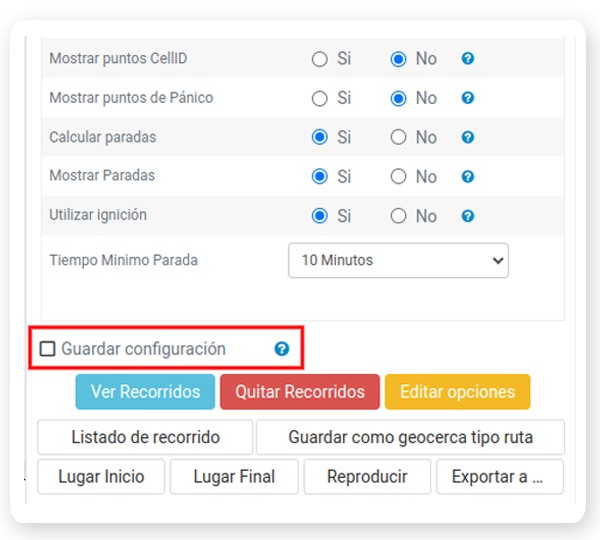Click the Lugar Final button
Viewport: 600px width, 540px height.
tap(234, 477)
